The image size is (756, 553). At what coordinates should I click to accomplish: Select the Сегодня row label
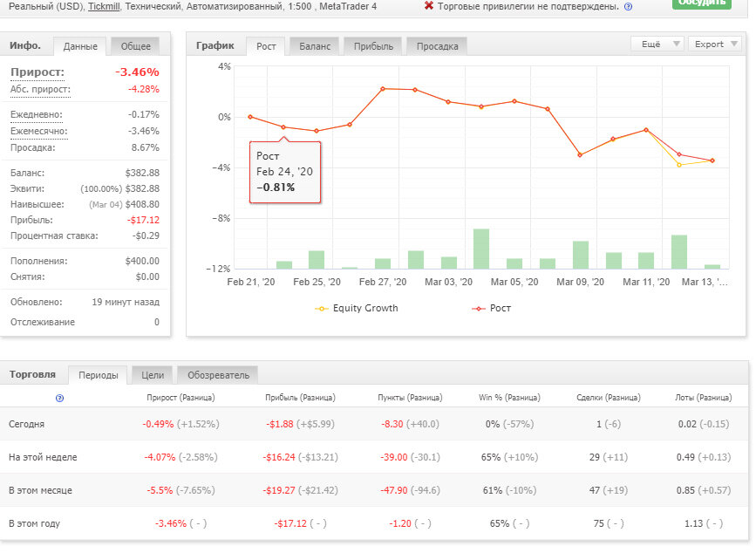click(26, 424)
